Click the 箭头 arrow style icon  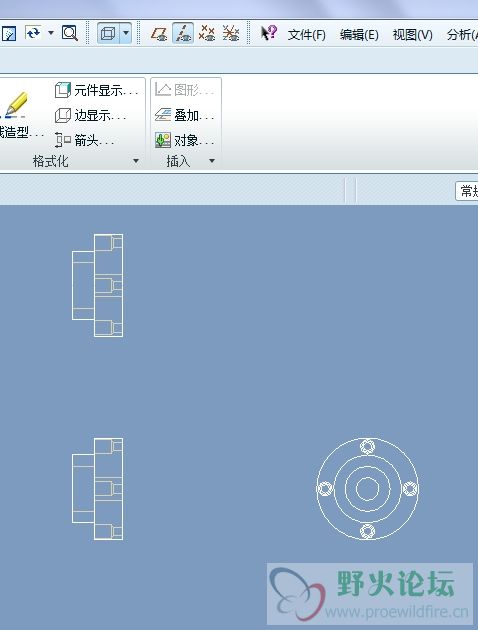pyautogui.click(x=63, y=140)
